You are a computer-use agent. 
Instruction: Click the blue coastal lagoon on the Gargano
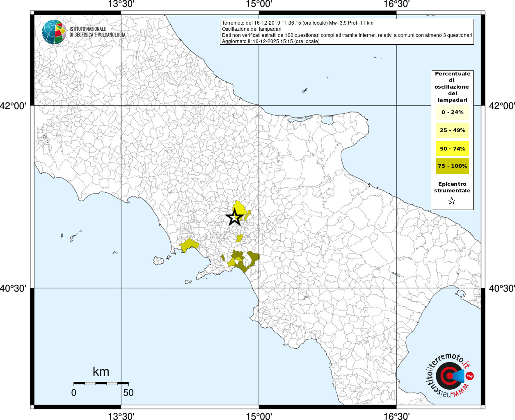point(327,121)
